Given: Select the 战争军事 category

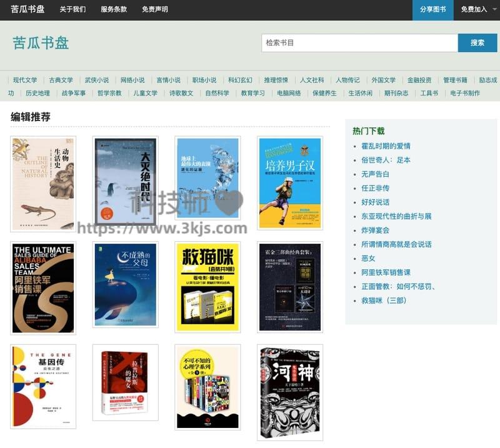Looking at the screenshot, I should [x=74, y=93].
